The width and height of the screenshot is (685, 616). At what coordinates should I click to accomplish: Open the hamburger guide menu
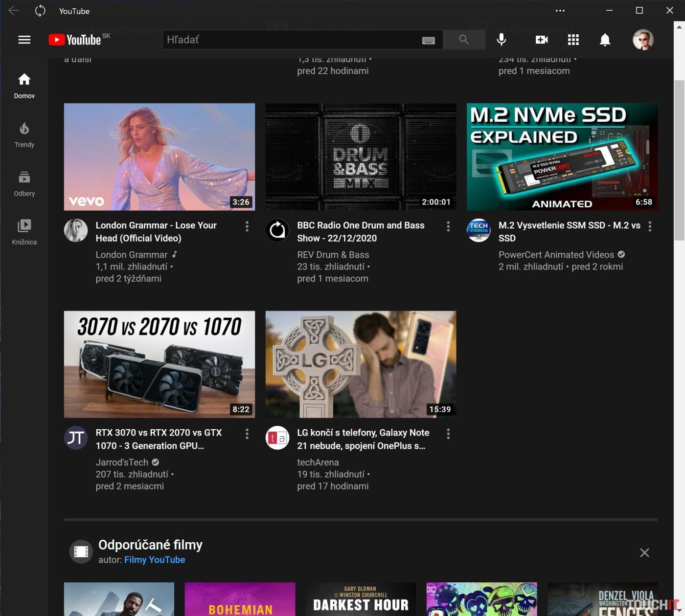[24, 40]
